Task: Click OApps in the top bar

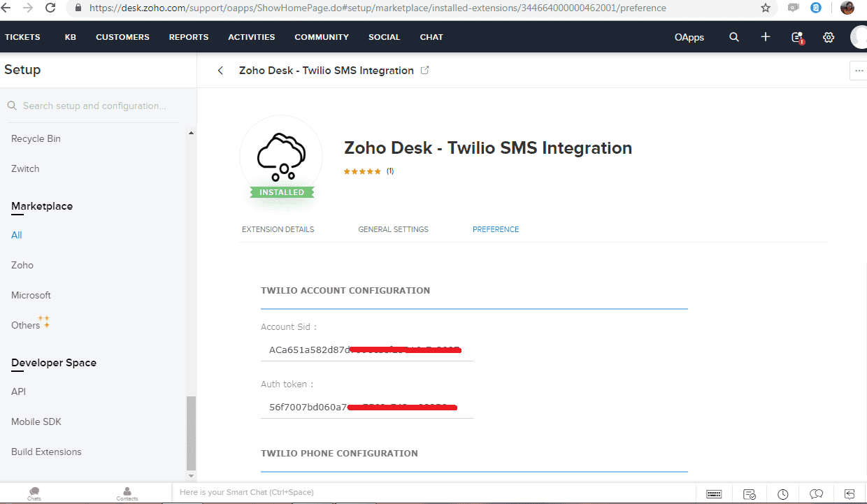Action: tap(689, 37)
